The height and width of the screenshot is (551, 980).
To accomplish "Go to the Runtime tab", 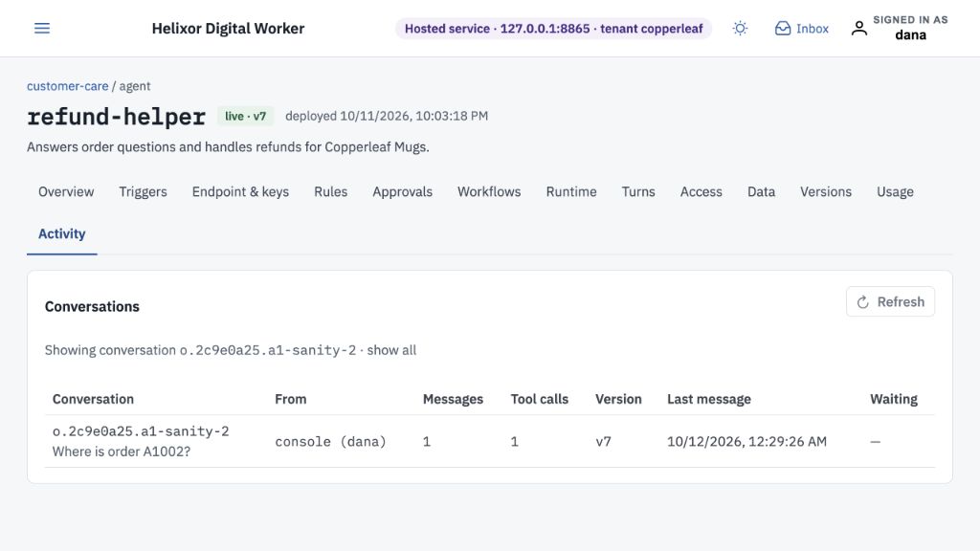I will (571, 191).
